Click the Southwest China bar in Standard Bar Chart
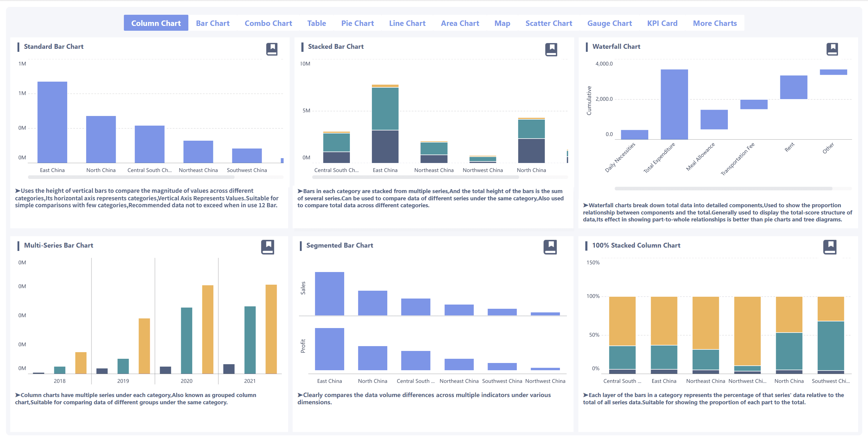868x438 pixels. [x=247, y=155]
